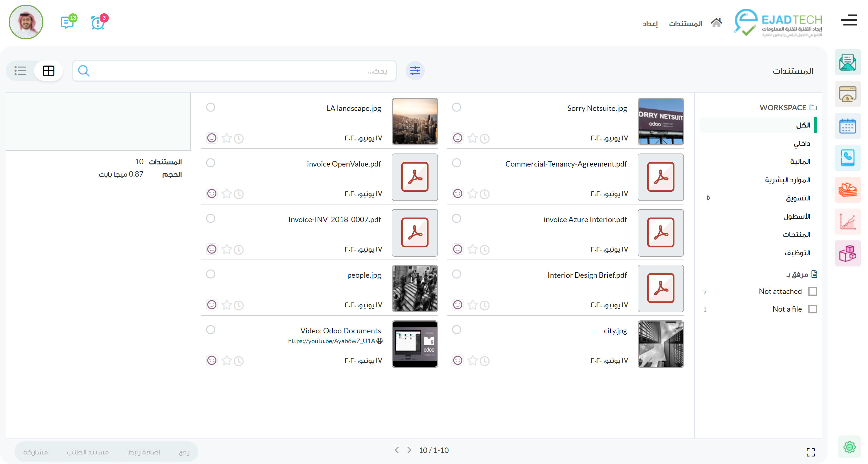Expand the التسويق workspace folder
868x464 pixels.
(x=708, y=198)
